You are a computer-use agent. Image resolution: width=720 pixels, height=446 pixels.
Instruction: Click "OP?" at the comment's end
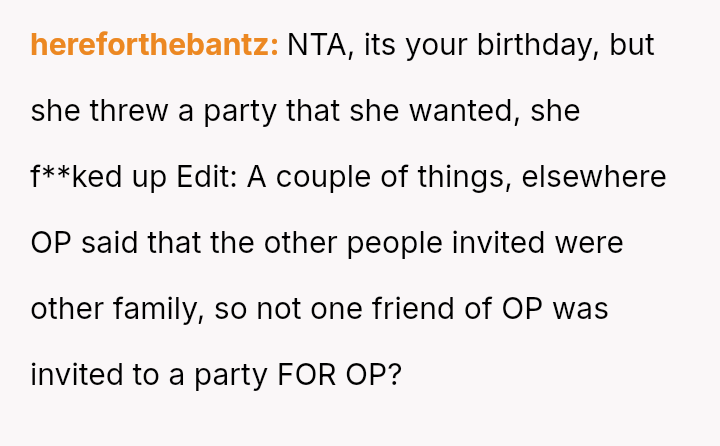pos(373,375)
